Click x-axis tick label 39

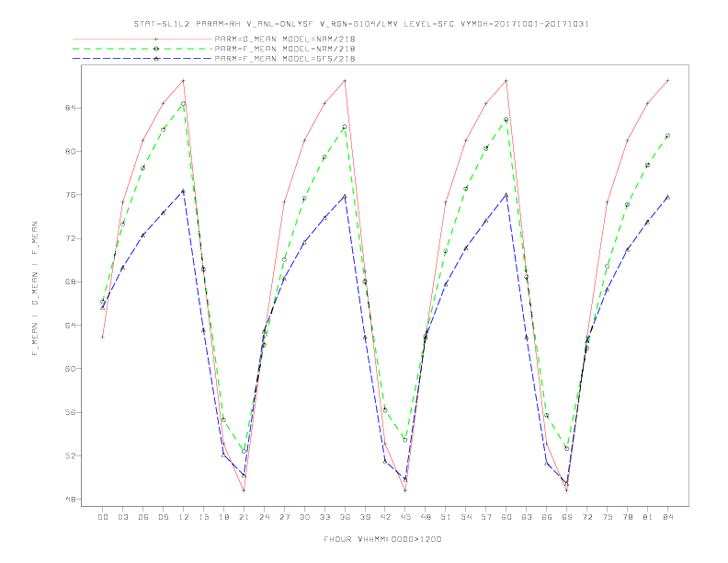point(365,517)
